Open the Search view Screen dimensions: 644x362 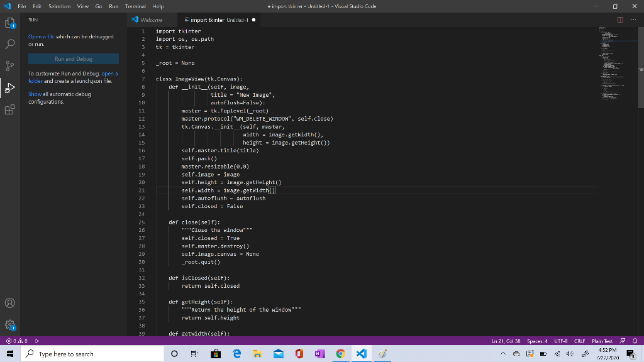tap(9, 45)
